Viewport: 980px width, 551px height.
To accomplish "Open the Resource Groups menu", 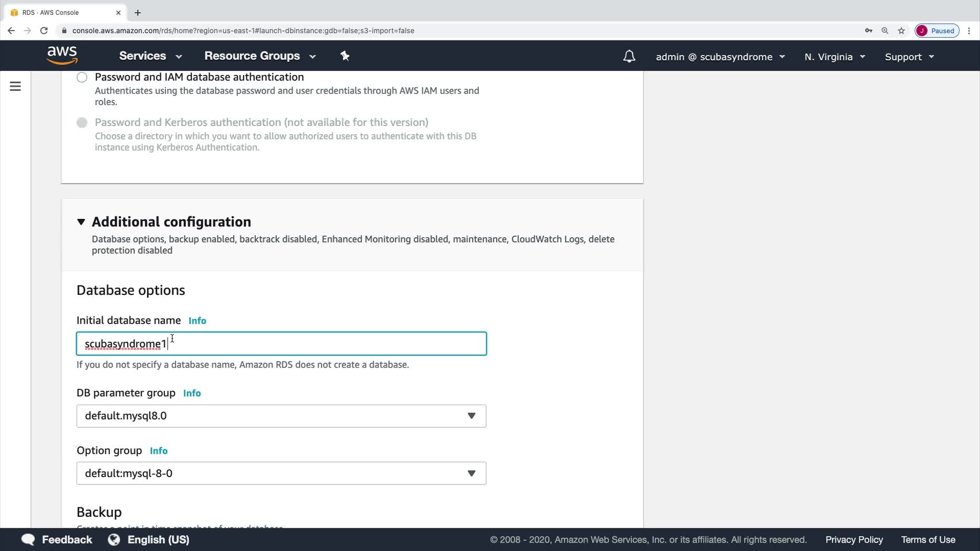I will (260, 56).
